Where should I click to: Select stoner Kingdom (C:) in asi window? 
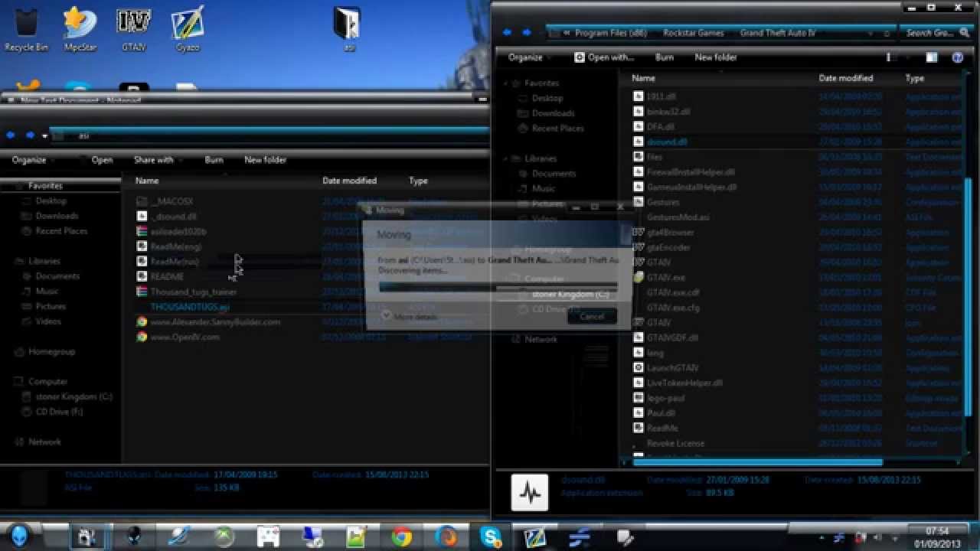pyautogui.click(x=73, y=396)
